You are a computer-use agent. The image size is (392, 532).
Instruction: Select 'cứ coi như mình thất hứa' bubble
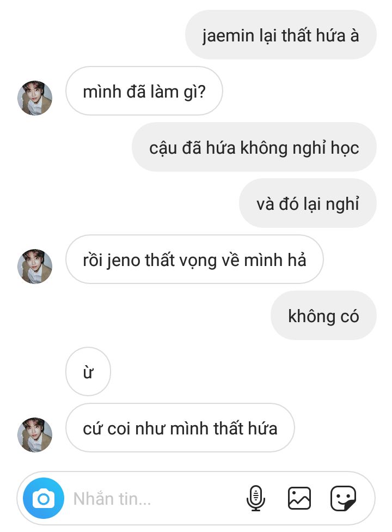pyautogui.click(x=180, y=427)
